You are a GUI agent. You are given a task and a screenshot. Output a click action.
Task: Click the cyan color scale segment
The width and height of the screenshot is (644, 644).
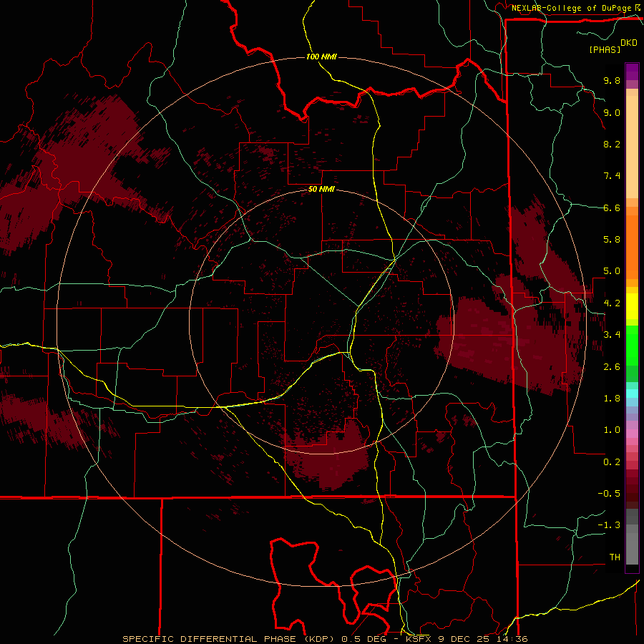click(x=632, y=394)
